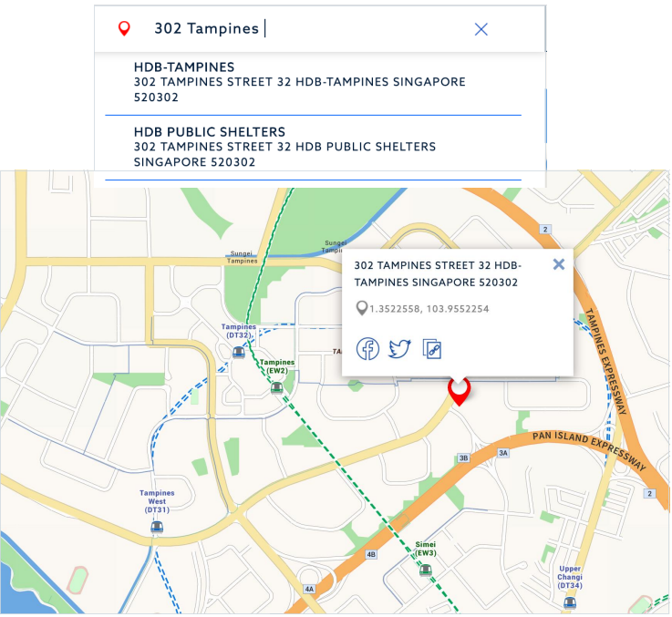Click the Tampines (EW2) station icon
Image resolution: width=672 pixels, height=617 pixels.
point(277,387)
